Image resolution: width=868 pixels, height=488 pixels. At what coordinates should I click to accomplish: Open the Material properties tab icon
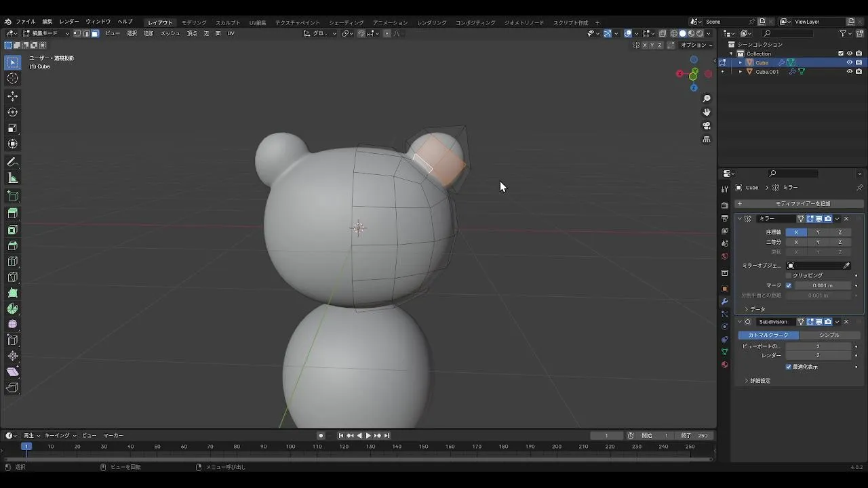pos(725,365)
